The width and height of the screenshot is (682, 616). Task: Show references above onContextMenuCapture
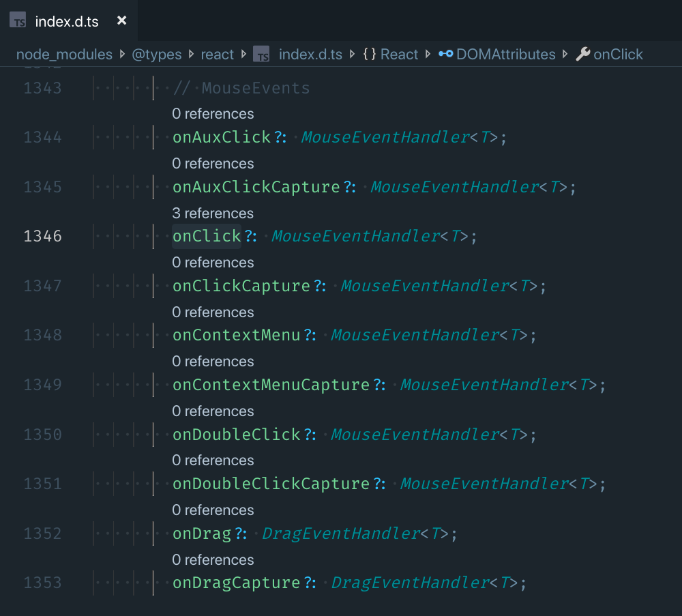[x=213, y=362]
